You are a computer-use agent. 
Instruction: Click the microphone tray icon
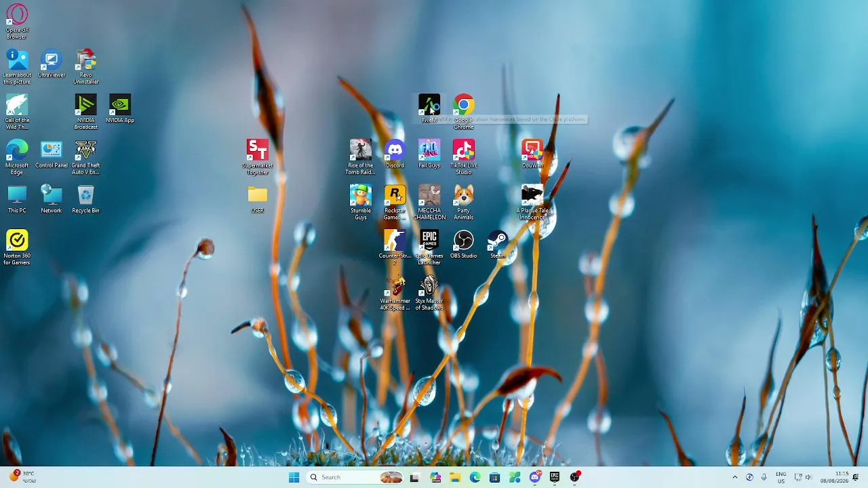pos(764,477)
